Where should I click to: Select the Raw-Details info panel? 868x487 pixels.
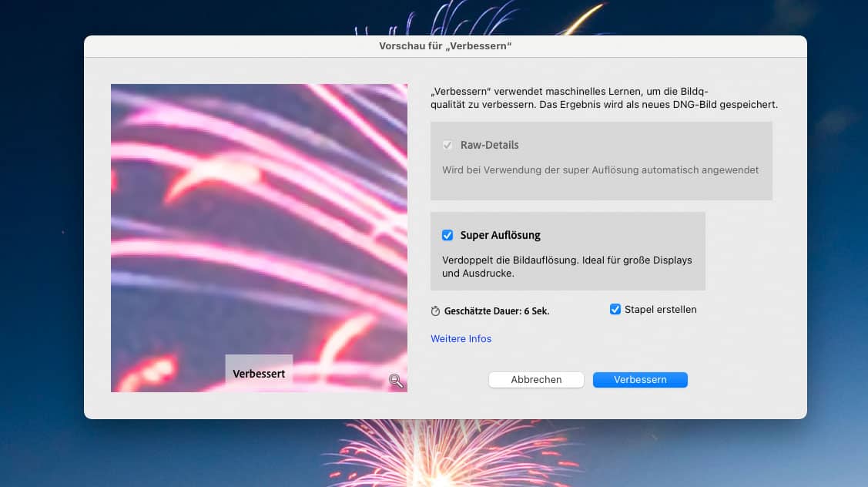[x=602, y=160]
